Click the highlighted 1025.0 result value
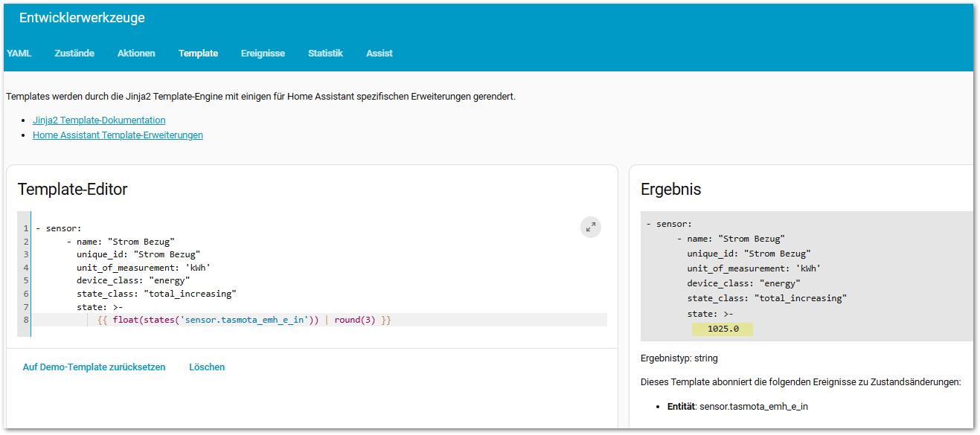 pos(723,329)
